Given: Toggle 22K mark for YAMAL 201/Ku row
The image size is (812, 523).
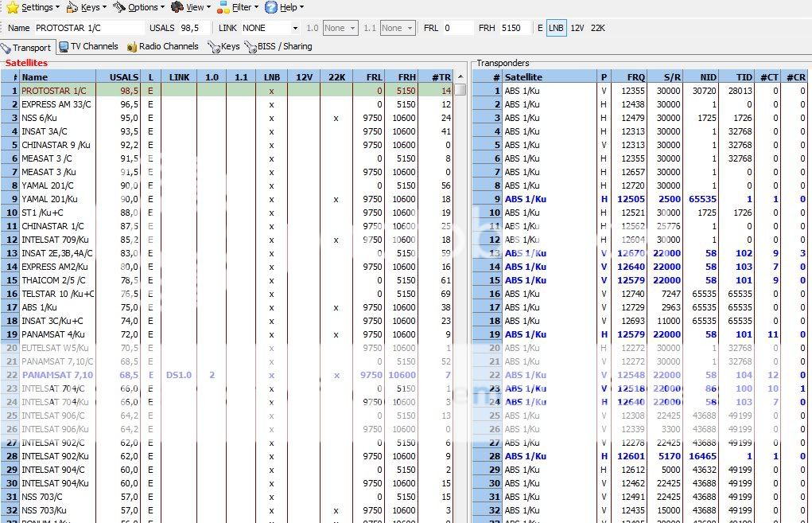Looking at the screenshot, I should point(336,199).
